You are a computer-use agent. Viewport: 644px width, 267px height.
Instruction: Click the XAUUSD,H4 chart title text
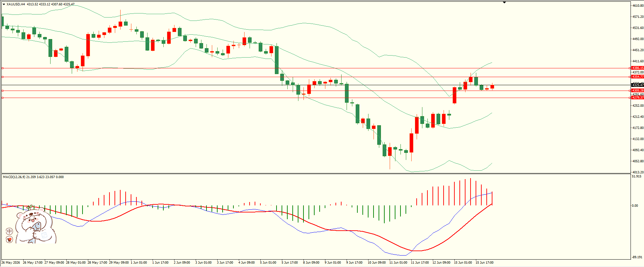pos(16,4)
